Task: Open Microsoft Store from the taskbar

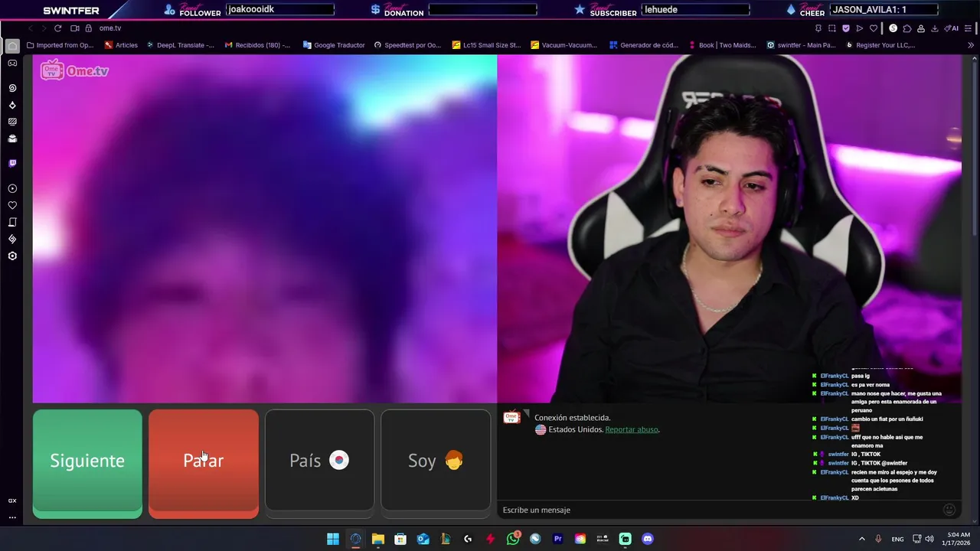Action: [400, 539]
